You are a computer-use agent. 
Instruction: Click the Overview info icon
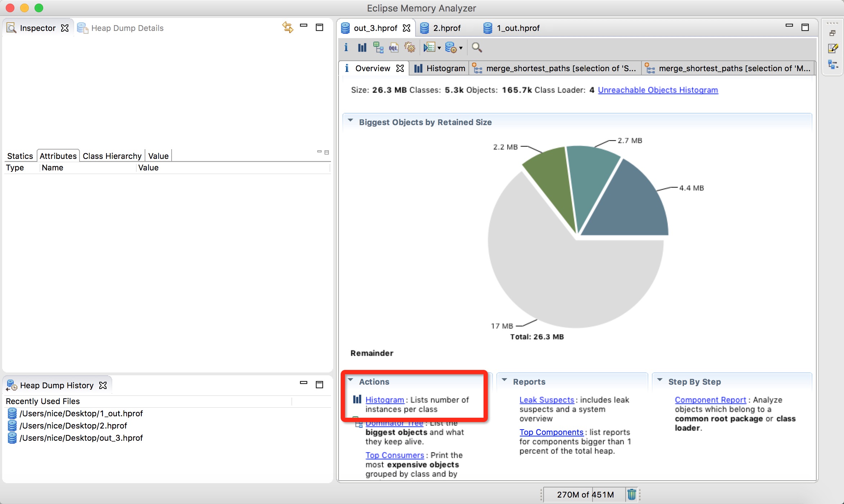(349, 68)
